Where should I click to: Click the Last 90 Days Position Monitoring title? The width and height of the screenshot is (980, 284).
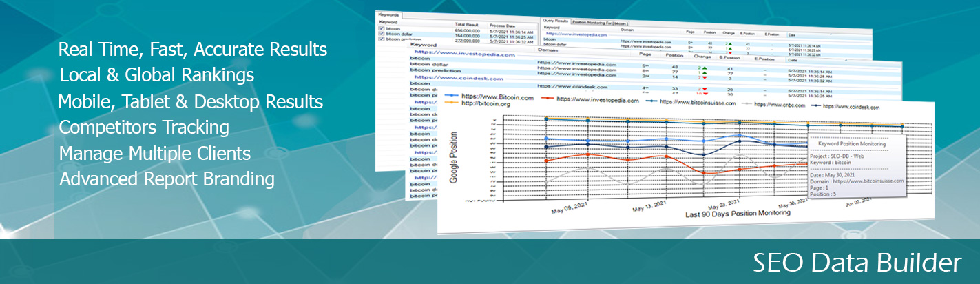[x=738, y=214]
